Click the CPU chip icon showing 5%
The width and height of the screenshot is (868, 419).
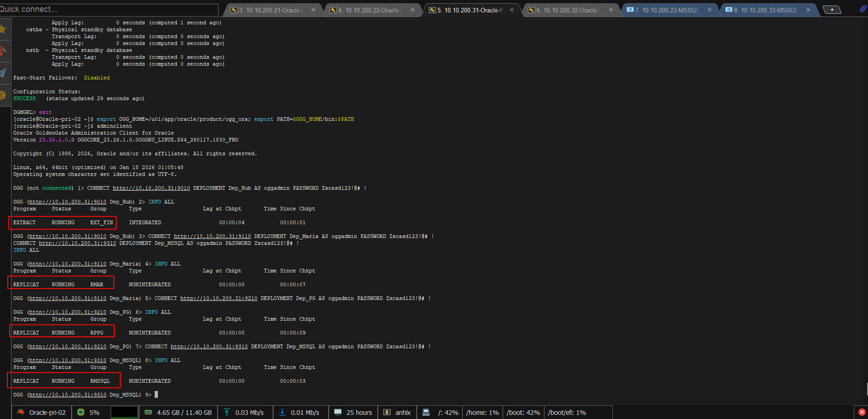[x=81, y=412]
